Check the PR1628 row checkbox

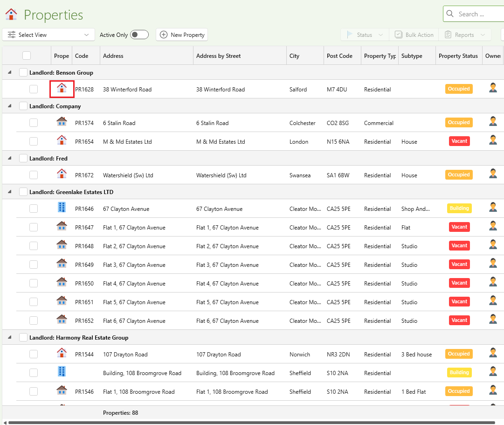coord(34,89)
